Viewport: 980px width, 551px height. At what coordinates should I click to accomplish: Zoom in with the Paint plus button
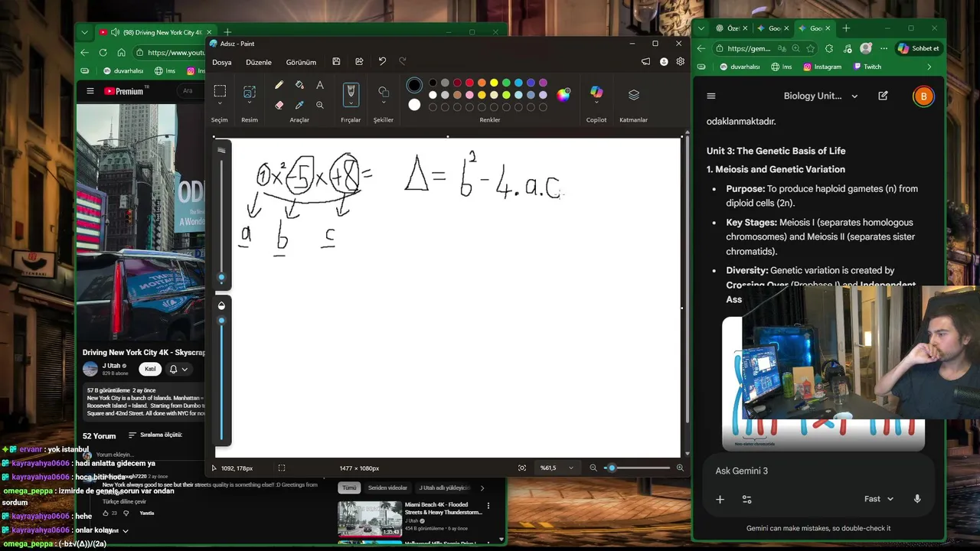(680, 468)
